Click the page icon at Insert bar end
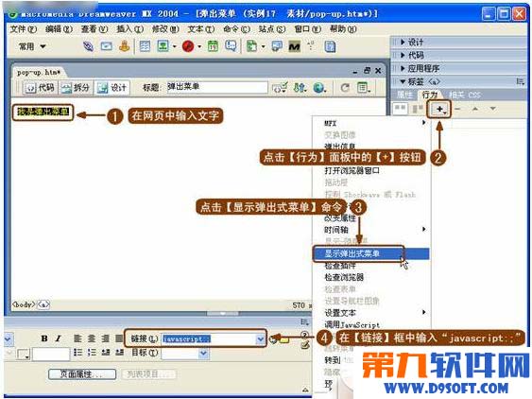 [330, 46]
